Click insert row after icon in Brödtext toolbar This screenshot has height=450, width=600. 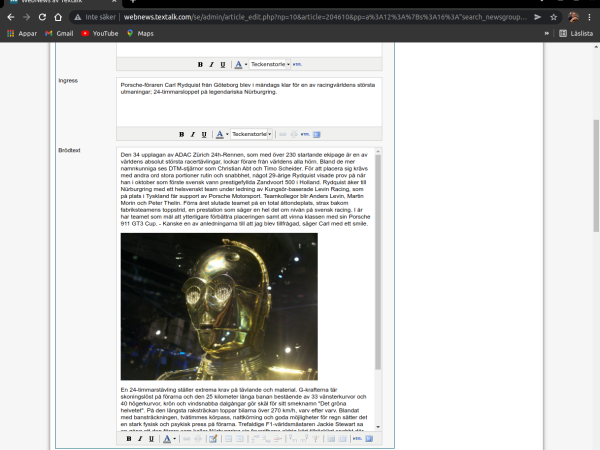pyautogui.click(x=266, y=439)
